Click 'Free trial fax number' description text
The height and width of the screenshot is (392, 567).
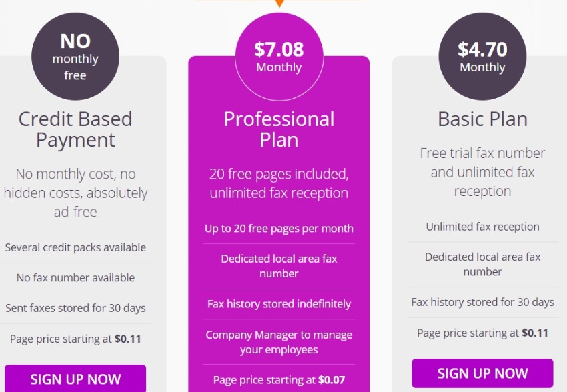pos(482,153)
